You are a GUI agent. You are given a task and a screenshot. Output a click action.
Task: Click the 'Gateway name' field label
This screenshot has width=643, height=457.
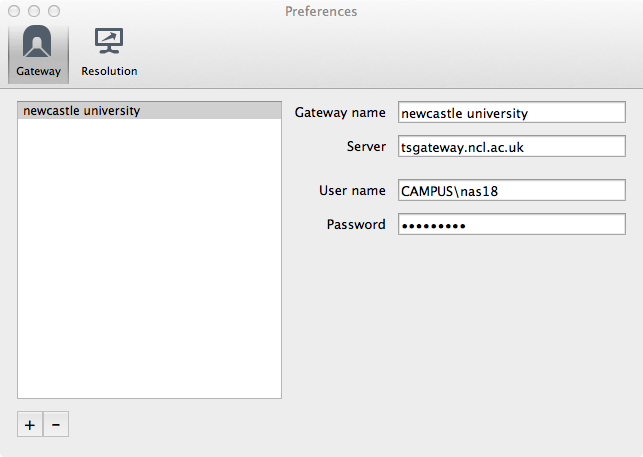pyautogui.click(x=340, y=113)
